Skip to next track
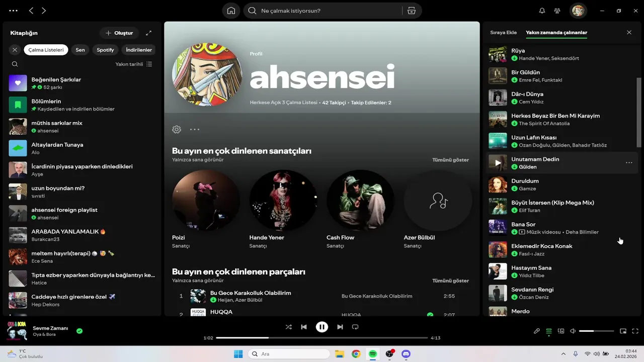 [x=340, y=327]
